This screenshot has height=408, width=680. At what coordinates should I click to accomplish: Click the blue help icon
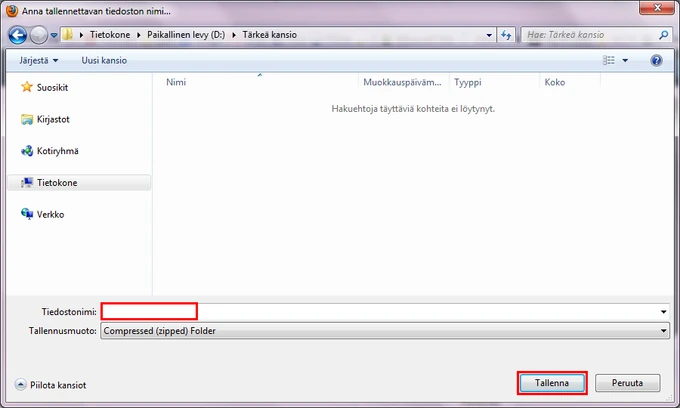tap(656, 60)
